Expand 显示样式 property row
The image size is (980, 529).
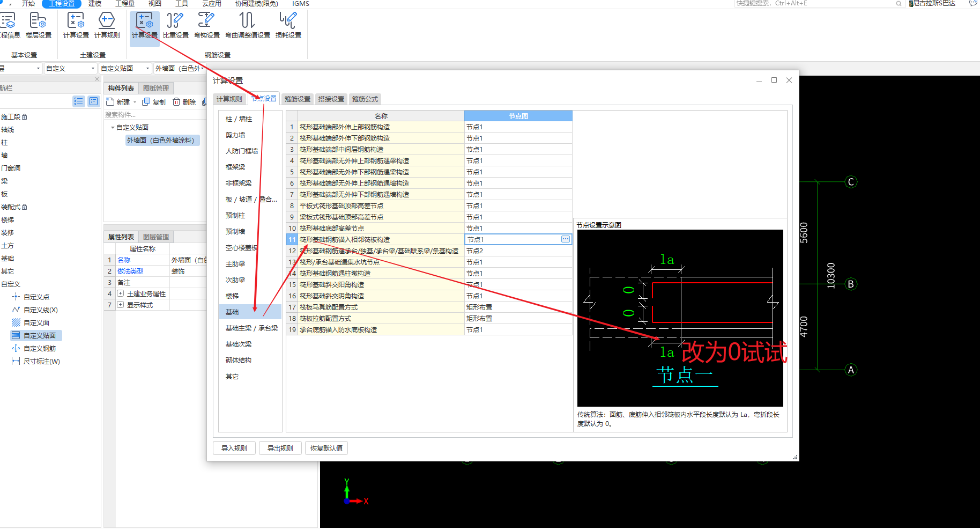pyautogui.click(x=121, y=305)
